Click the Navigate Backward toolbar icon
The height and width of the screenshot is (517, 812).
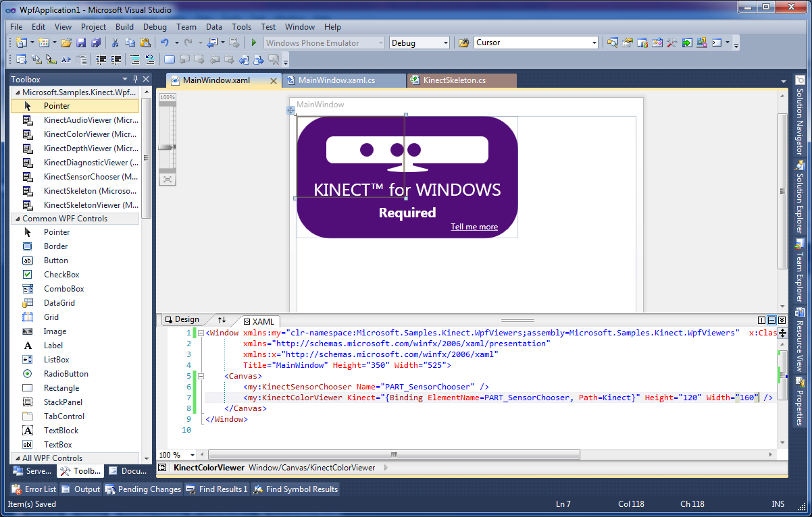click(212, 43)
